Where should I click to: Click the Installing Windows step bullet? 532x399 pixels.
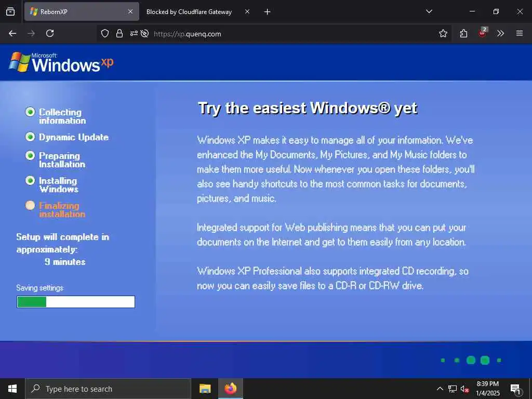coord(30,180)
